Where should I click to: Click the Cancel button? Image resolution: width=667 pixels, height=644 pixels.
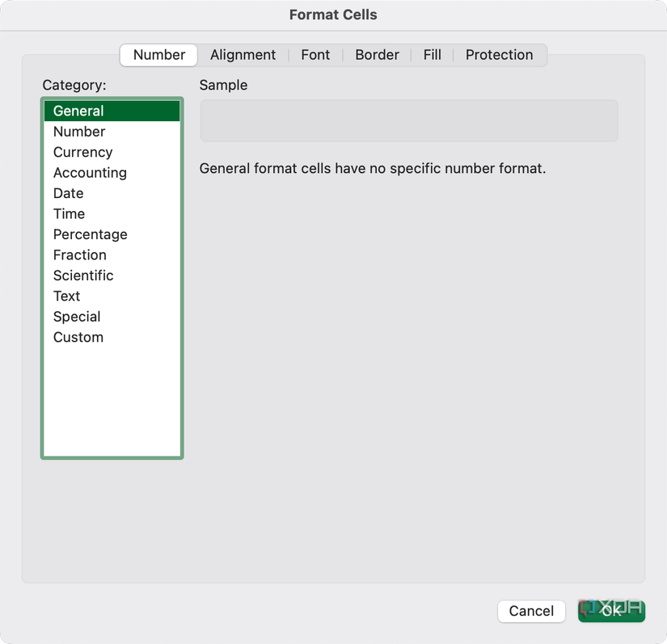531,611
